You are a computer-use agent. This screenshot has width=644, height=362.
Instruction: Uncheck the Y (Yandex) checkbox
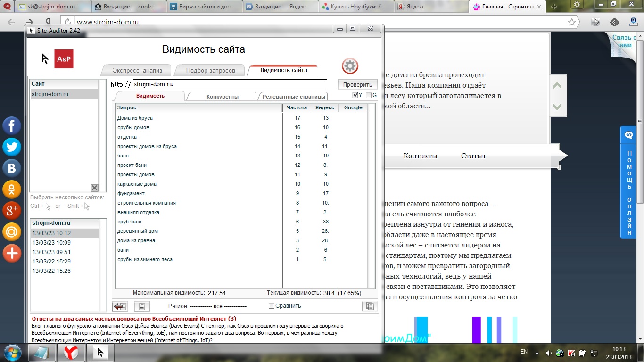click(x=355, y=95)
